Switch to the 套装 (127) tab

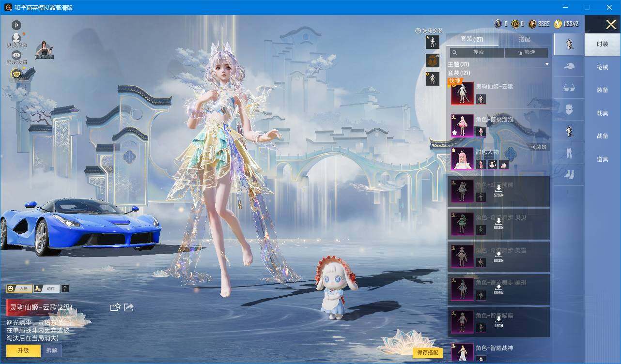(x=472, y=39)
